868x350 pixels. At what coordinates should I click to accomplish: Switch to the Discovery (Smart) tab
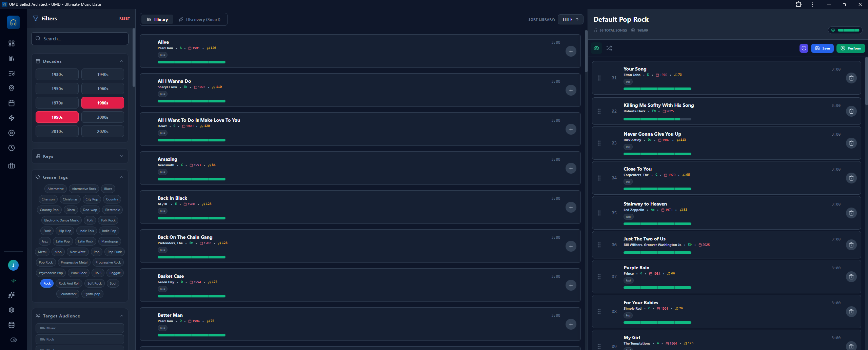200,19
